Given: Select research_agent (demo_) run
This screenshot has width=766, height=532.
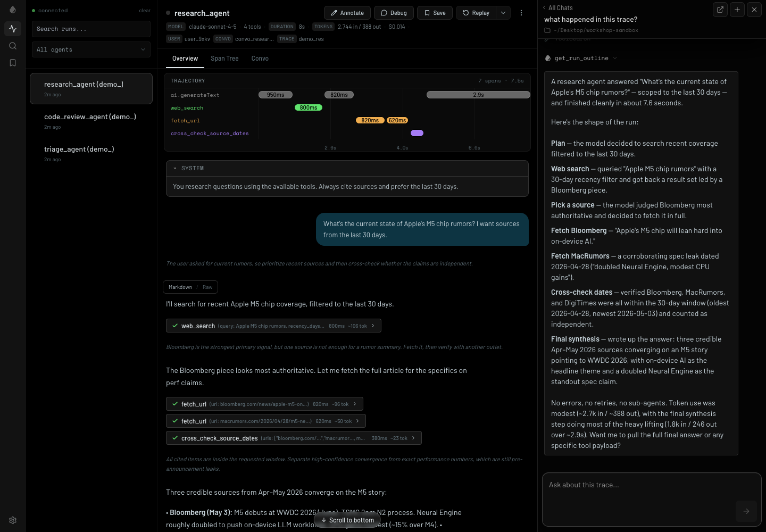Looking at the screenshot, I should (x=91, y=89).
